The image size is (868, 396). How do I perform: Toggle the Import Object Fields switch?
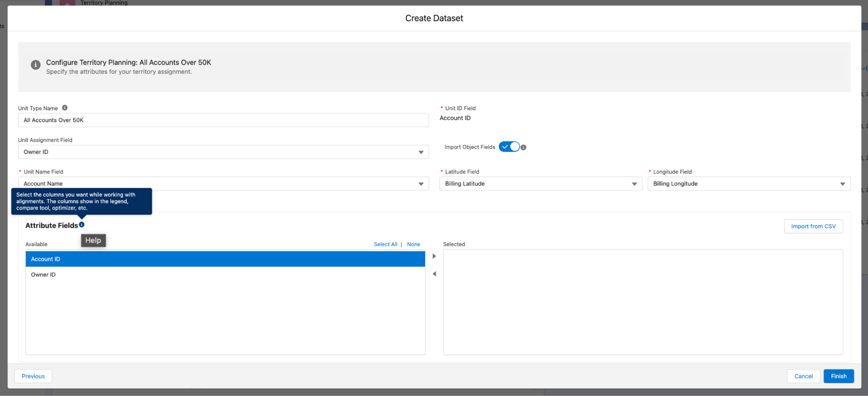[509, 147]
